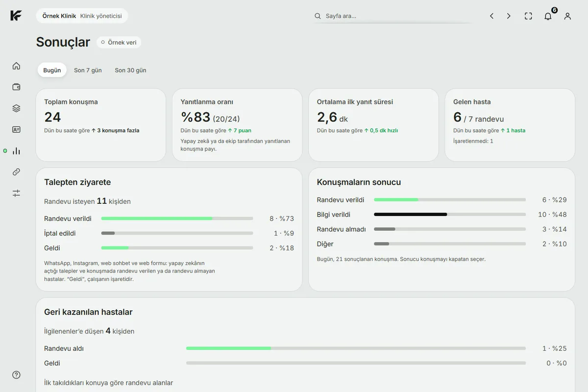This screenshot has height=392, width=588.
Task: Click the KF logo icon
Action: [x=16, y=16]
